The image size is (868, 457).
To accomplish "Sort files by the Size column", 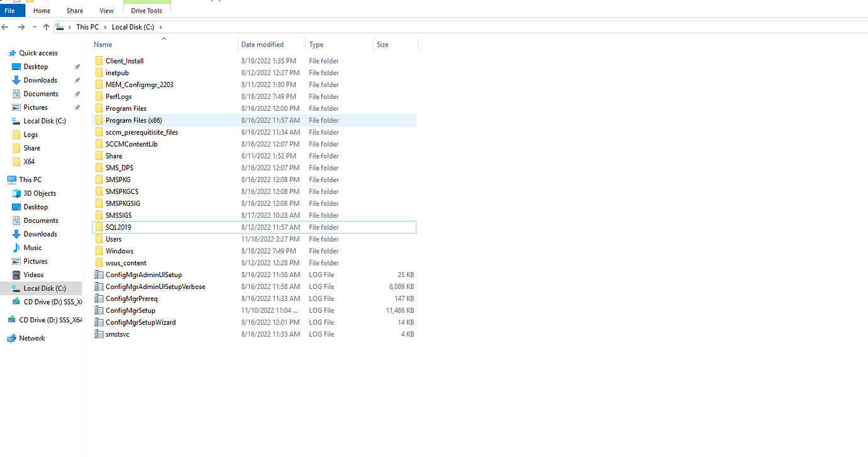I will click(x=382, y=44).
